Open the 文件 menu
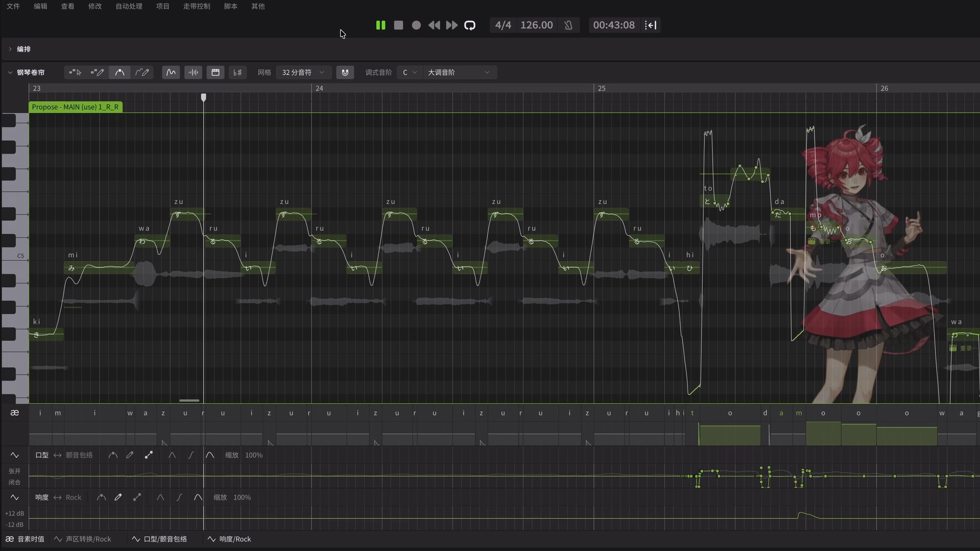This screenshot has width=980, height=551. [x=13, y=6]
